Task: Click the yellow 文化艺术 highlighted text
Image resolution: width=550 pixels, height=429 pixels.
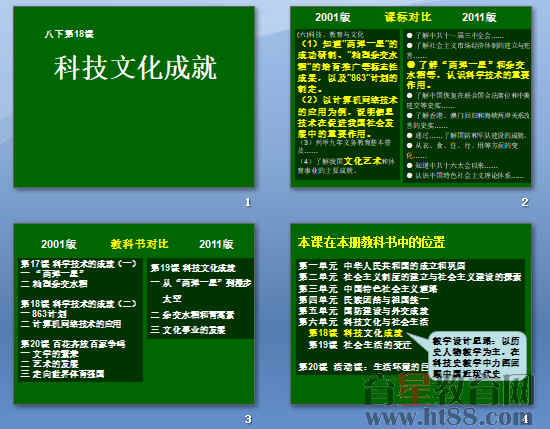Action: 362,161
